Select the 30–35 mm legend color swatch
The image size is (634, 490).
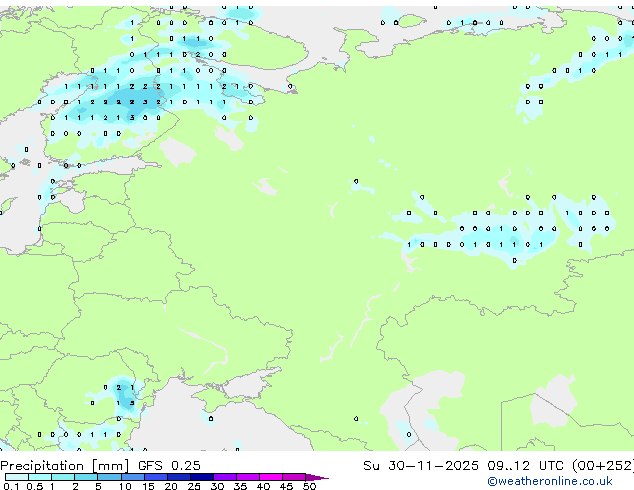(224, 477)
